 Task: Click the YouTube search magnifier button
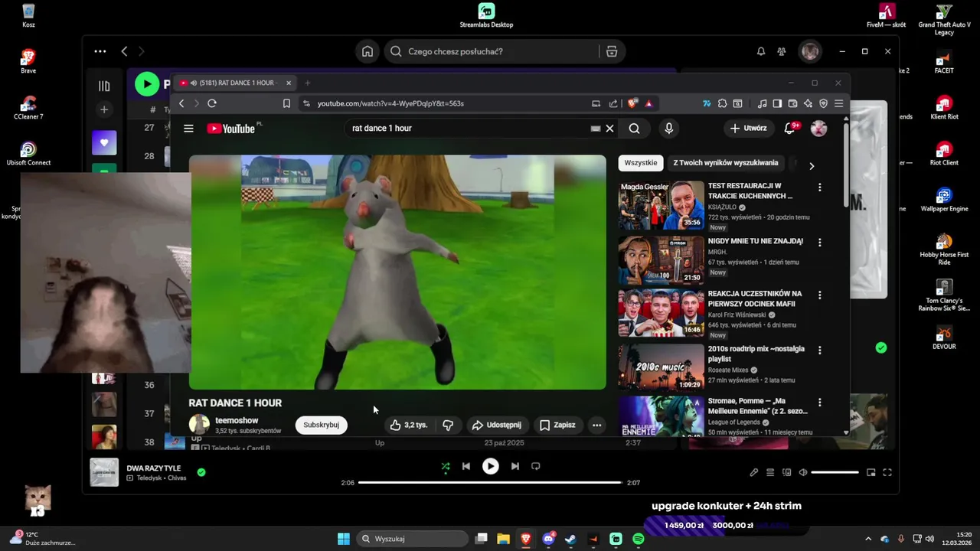pyautogui.click(x=634, y=129)
